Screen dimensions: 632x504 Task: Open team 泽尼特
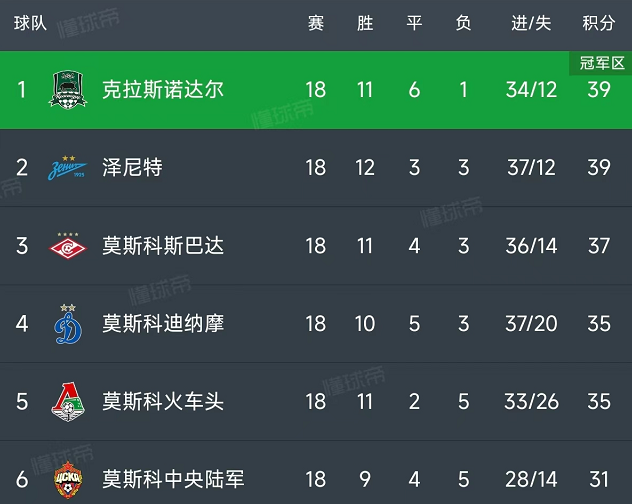[132, 168]
